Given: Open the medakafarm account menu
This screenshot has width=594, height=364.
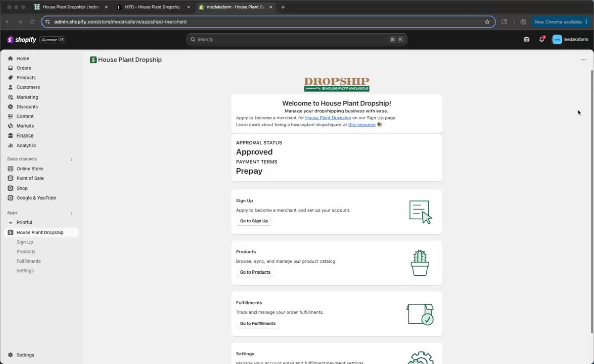Looking at the screenshot, I should click(570, 39).
